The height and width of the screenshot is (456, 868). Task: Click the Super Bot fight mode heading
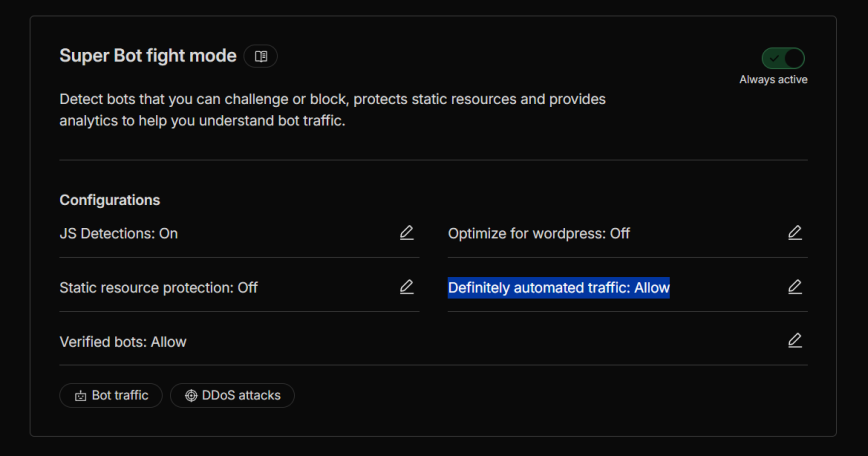click(x=148, y=56)
